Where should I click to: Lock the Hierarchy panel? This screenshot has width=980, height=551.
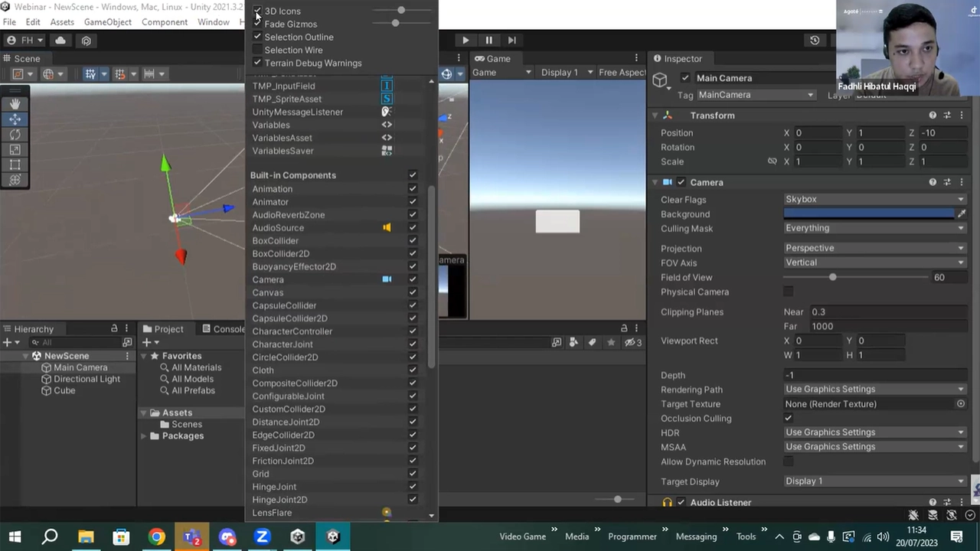tap(114, 329)
